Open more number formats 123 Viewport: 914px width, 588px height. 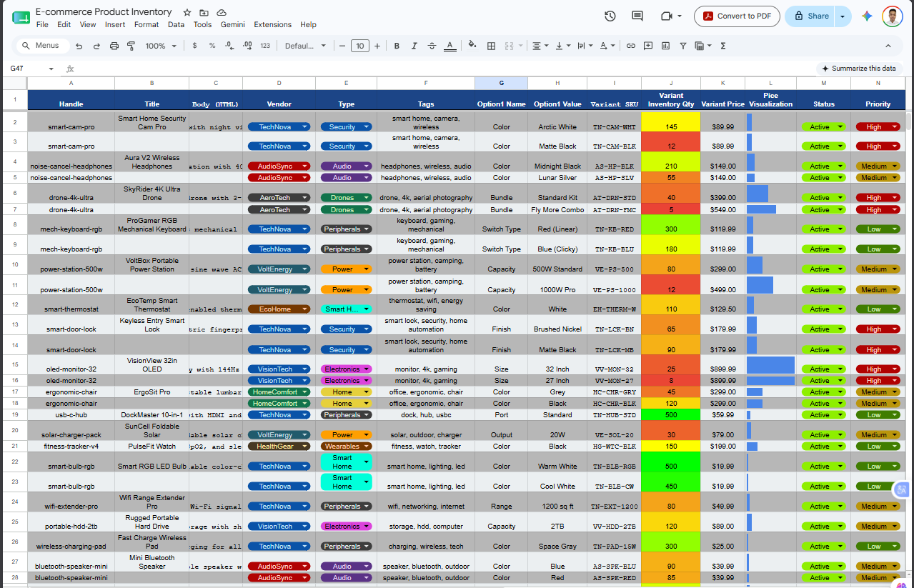point(265,46)
